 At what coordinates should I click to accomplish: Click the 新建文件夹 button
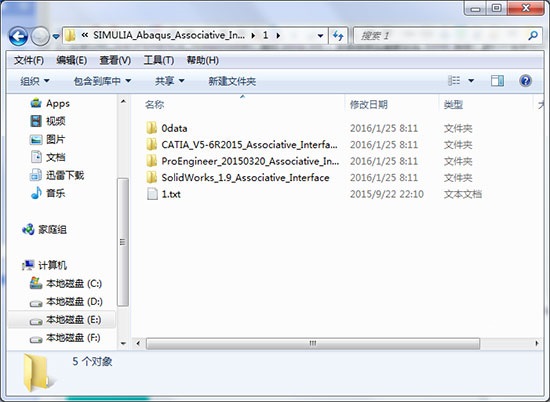[232, 81]
